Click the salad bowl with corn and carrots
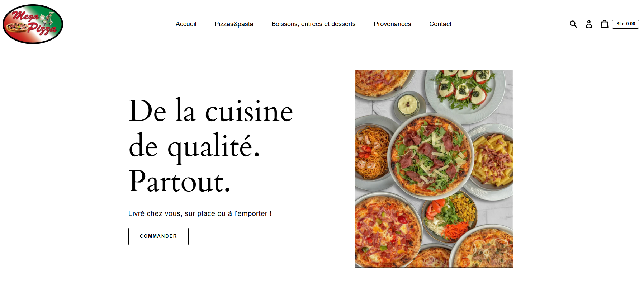Viewport: 644px width, 301px height. [x=449, y=217]
